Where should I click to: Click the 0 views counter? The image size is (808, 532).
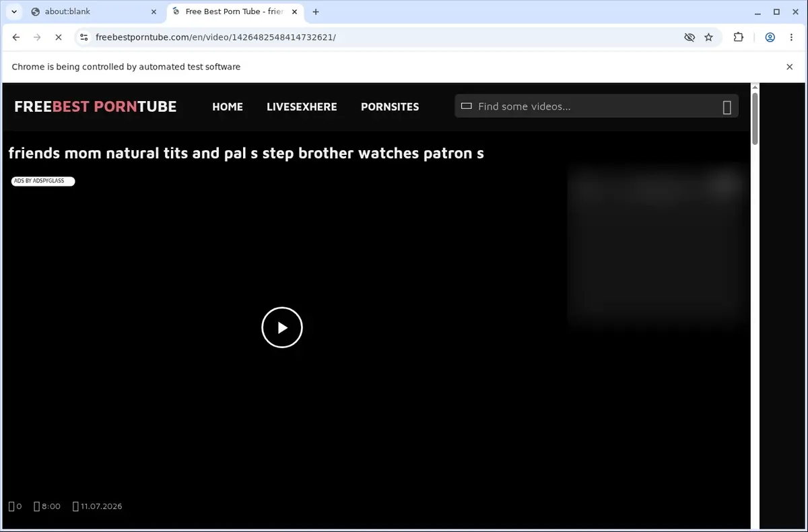tap(15, 506)
